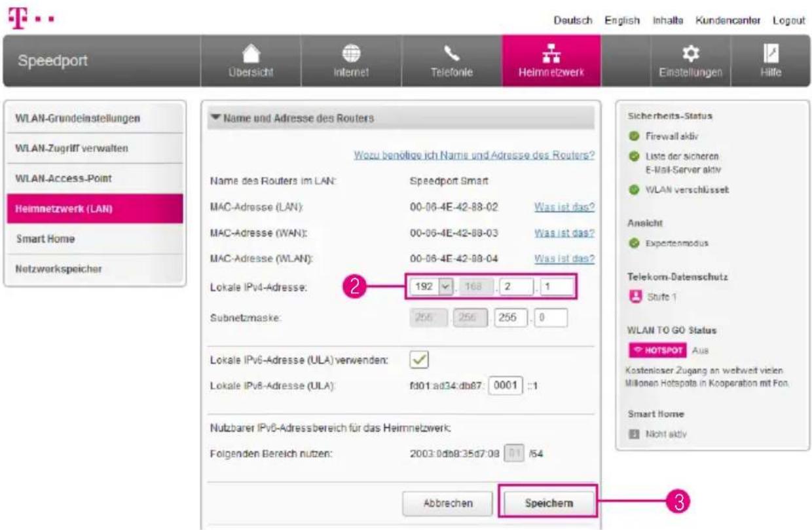The image size is (812, 530).
Task: Click the 168 IPv4 second octet field
Action: tap(476, 286)
